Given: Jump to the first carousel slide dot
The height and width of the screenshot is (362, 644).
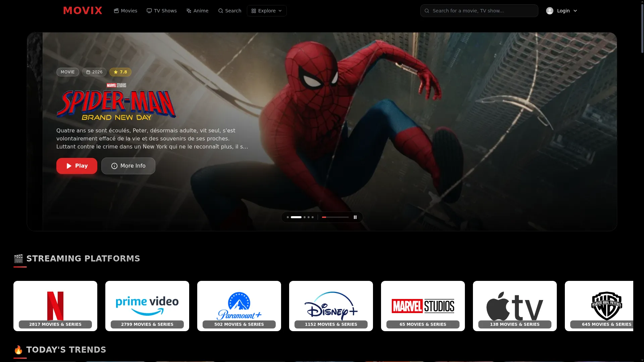Looking at the screenshot, I should tap(288, 217).
